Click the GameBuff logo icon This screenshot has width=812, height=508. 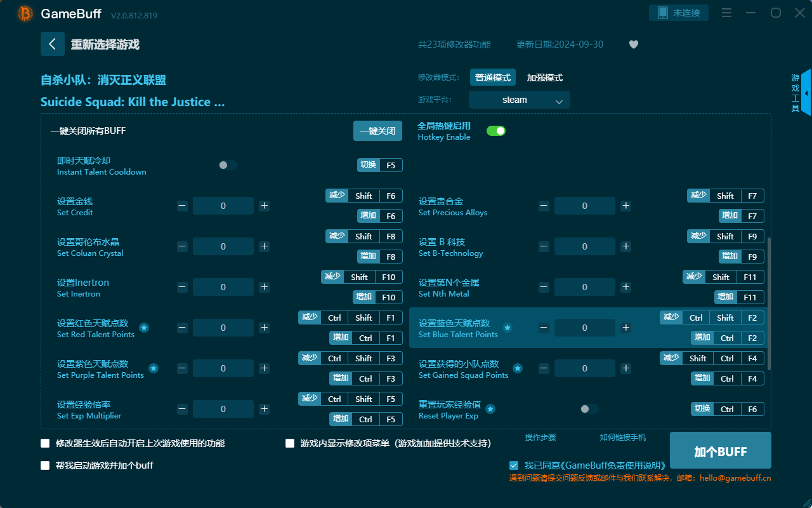[25, 13]
